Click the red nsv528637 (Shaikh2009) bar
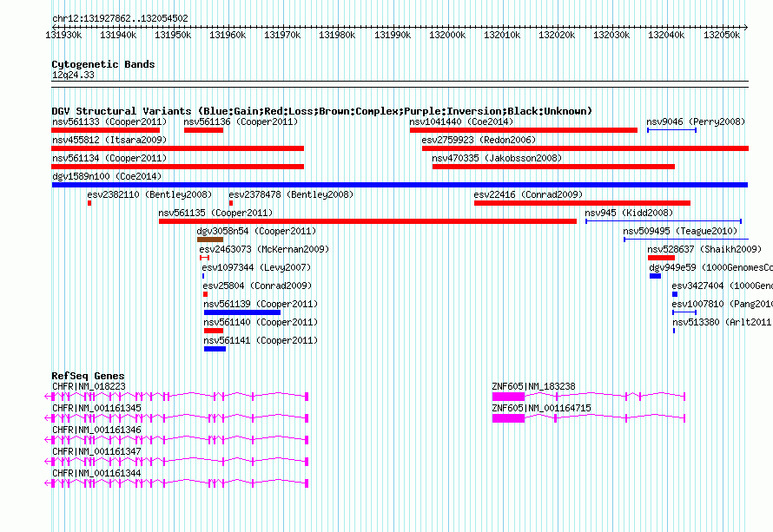773x532 pixels. (661, 258)
